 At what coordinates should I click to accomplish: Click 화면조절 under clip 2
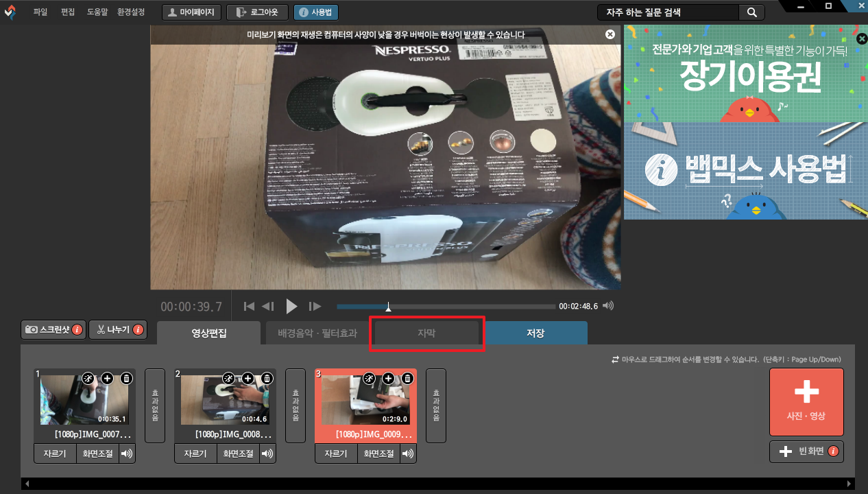(238, 454)
